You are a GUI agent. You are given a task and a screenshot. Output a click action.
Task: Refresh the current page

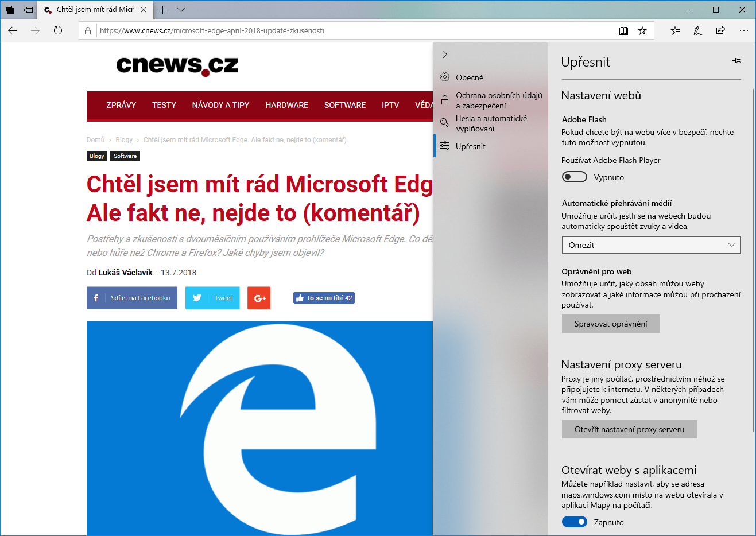coord(57,30)
